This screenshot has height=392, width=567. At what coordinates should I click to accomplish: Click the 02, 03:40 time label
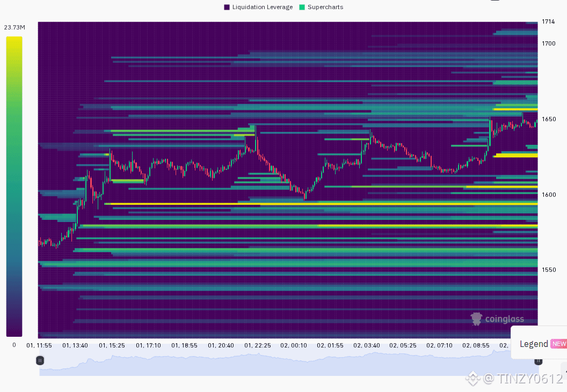point(367,345)
